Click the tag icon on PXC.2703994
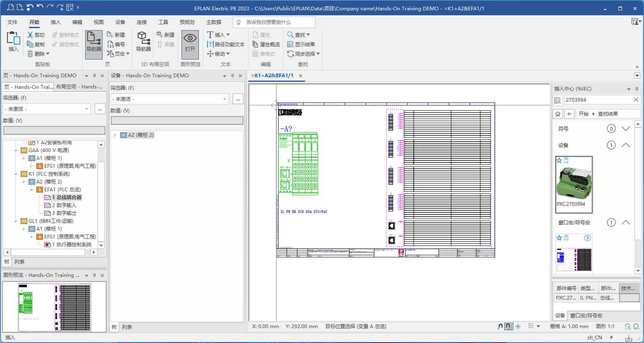 pyautogui.click(x=566, y=160)
